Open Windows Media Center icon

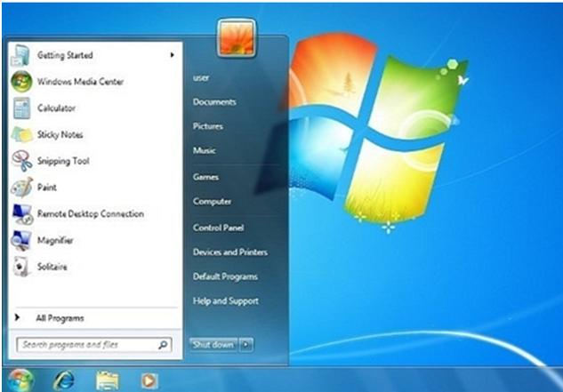click(21, 82)
